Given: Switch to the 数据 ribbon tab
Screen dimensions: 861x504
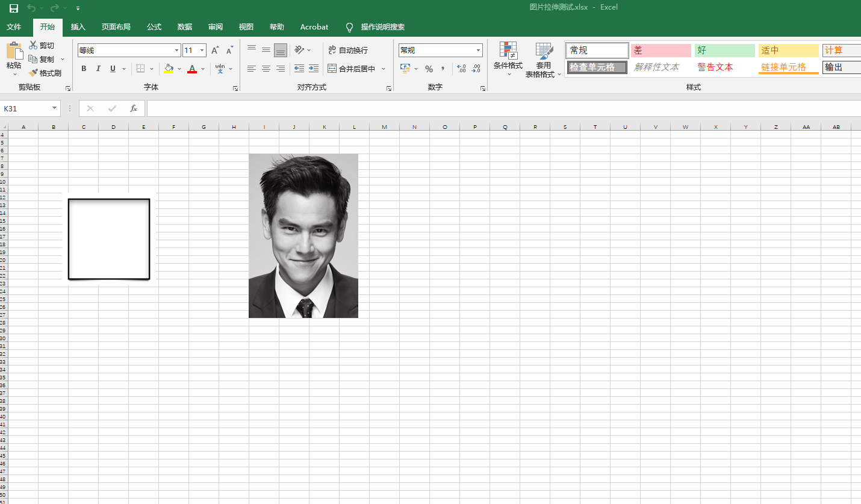Looking at the screenshot, I should coord(184,26).
